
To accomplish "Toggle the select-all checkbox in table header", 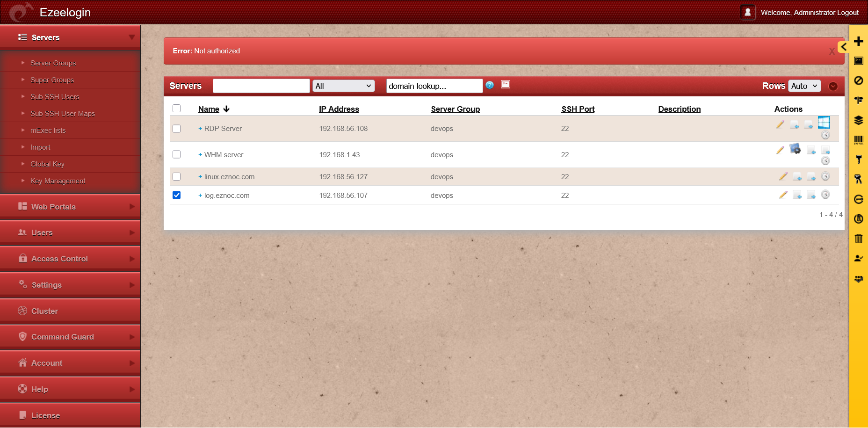I will [176, 109].
